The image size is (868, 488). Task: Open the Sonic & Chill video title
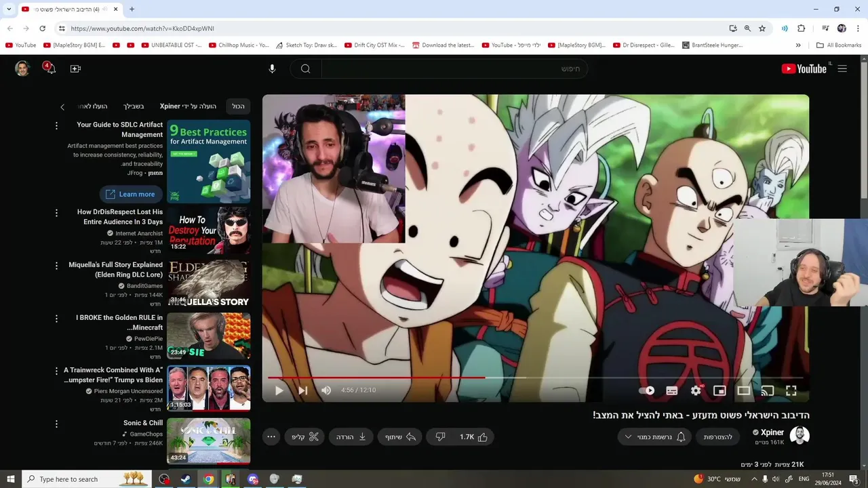click(x=143, y=423)
